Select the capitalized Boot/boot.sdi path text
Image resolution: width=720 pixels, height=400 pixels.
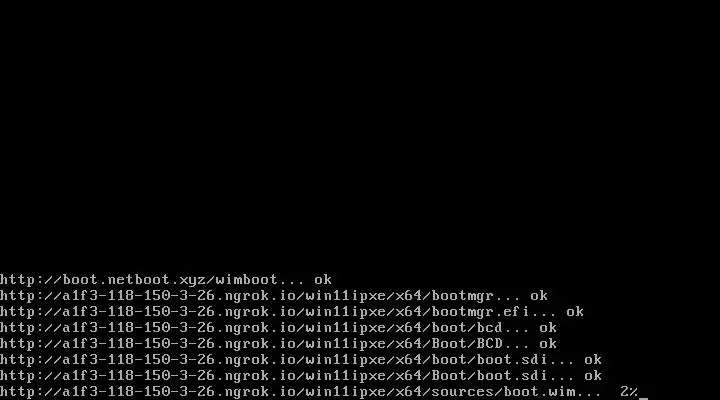(489, 376)
